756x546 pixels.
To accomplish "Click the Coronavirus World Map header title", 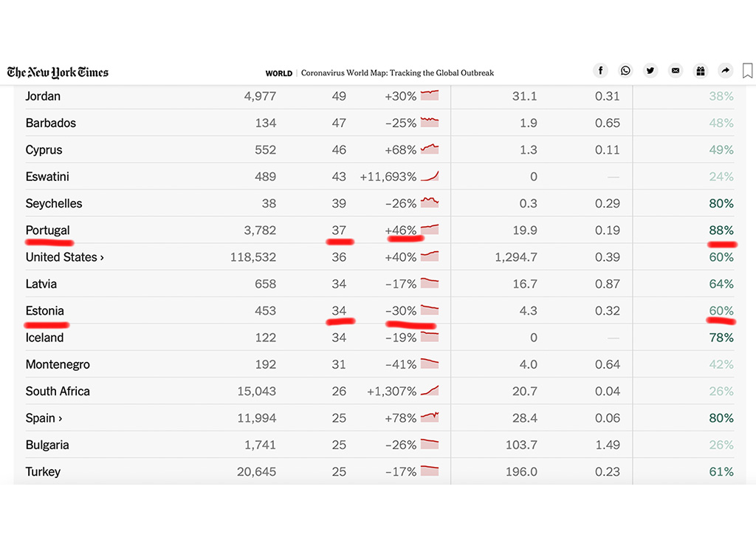I will point(397,73).
